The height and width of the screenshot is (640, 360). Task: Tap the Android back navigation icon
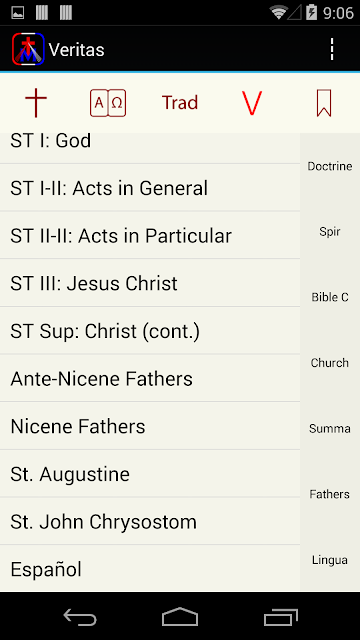pos(80,616)
